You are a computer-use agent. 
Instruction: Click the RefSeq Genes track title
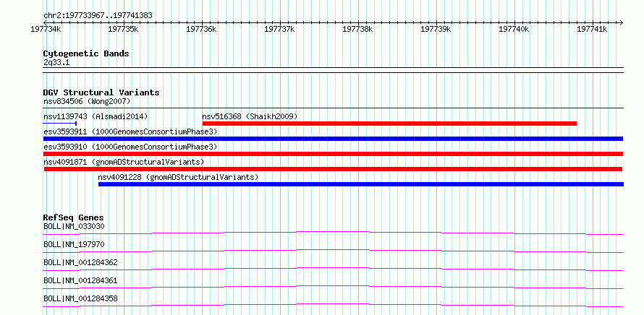[x=74, y=217]
